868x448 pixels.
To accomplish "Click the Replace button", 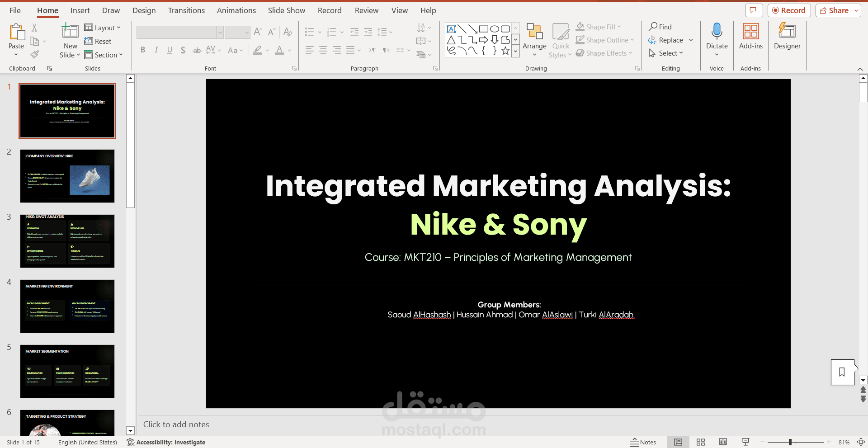I will click(666, 40).
